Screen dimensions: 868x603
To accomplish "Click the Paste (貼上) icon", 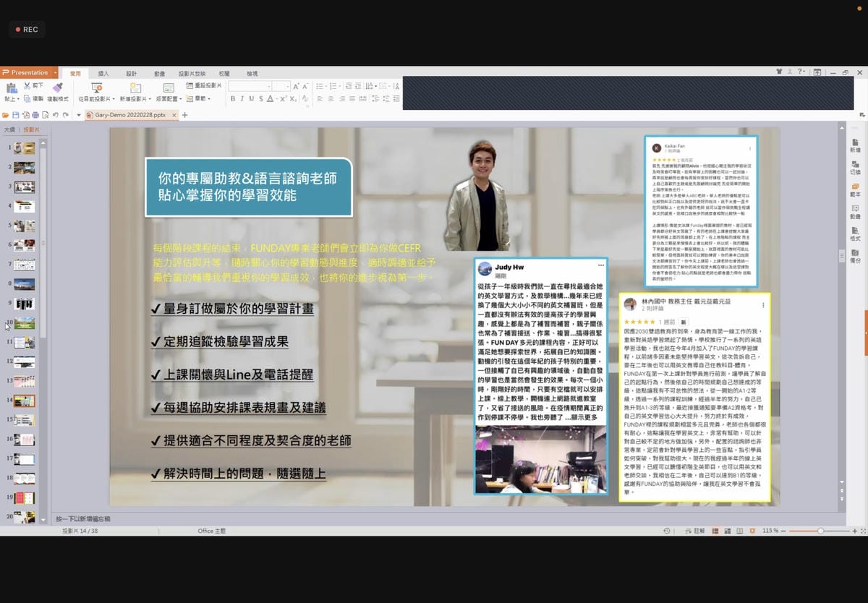I will pyautogui.click(x=12, y=87).
